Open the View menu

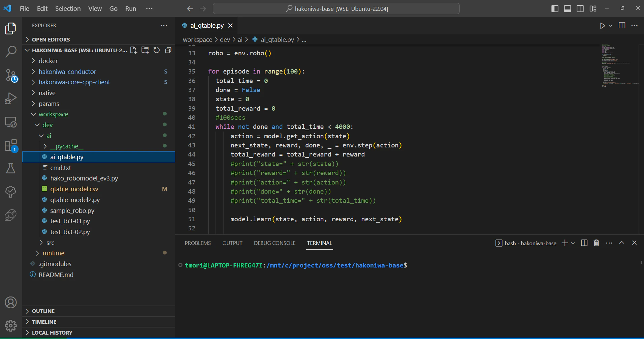tap(95, 9)
